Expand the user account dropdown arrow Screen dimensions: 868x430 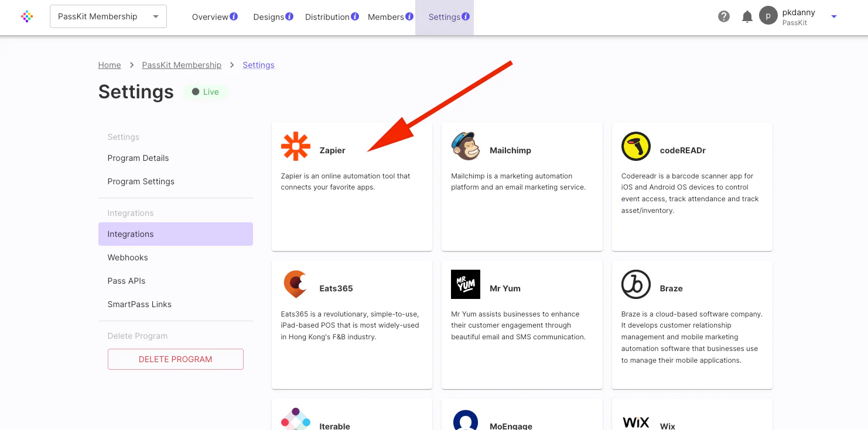pos(834,16)
